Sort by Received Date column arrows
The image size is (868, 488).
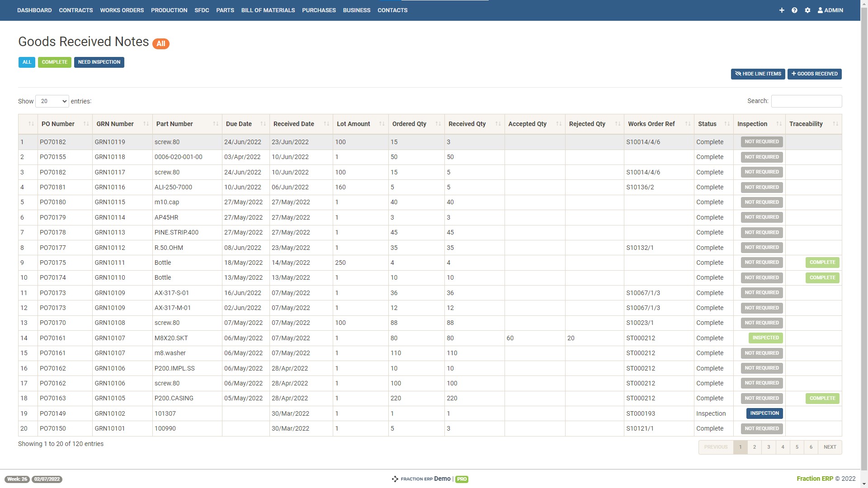(326, 124)
